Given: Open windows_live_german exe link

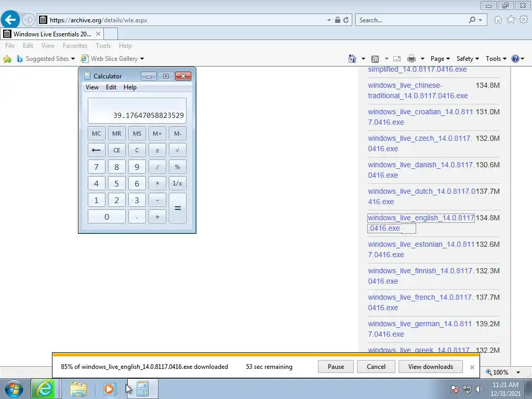Looking at the screenshot, I should coord(420,329).
